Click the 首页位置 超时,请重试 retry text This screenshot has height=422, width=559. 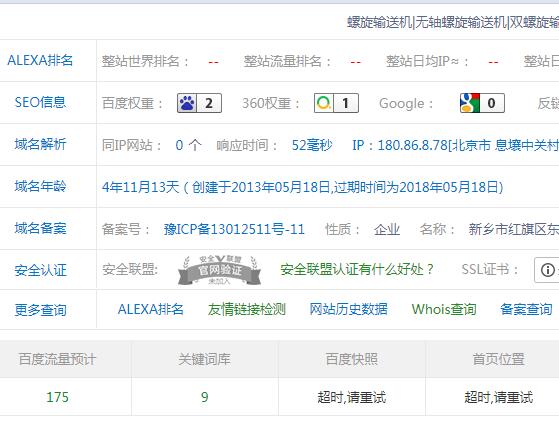point(498,397)
